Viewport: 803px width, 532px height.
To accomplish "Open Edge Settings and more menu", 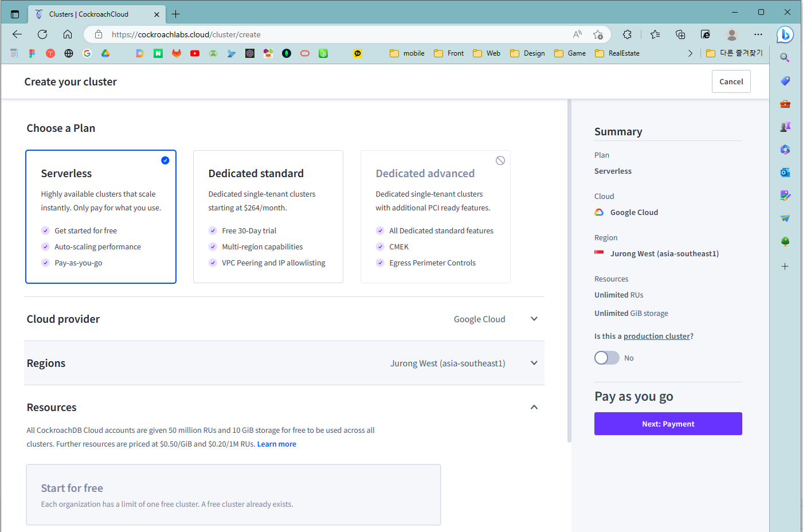I will click(x=758, y=34).
